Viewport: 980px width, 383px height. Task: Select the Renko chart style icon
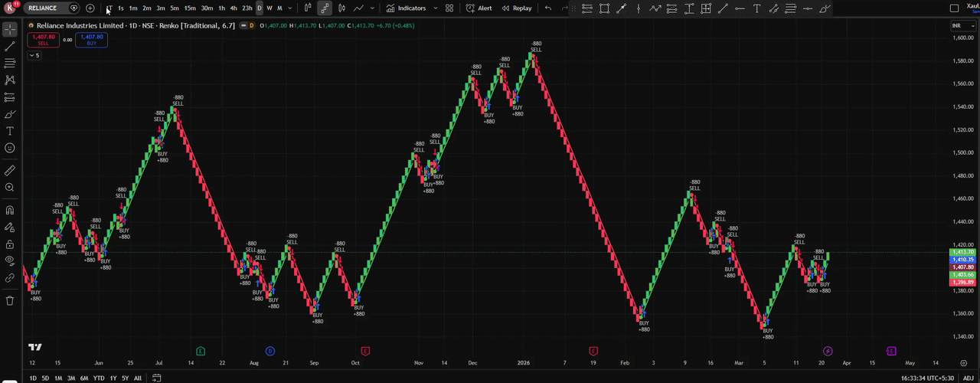(x=325, y=8)
